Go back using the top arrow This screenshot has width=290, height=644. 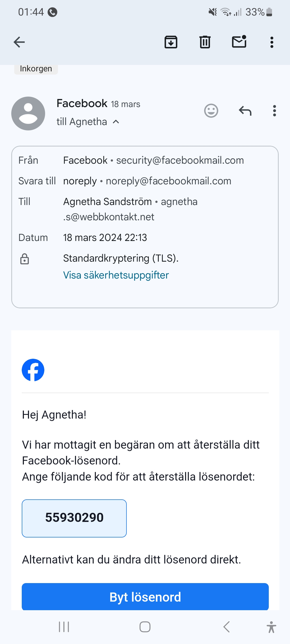[x=19, y=42]
